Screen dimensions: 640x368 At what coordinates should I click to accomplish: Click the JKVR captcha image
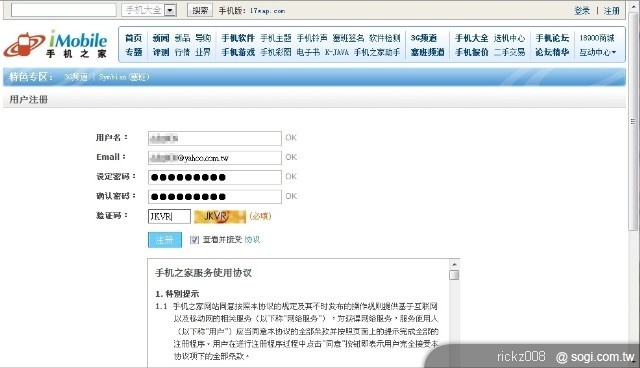pos(220,217)
